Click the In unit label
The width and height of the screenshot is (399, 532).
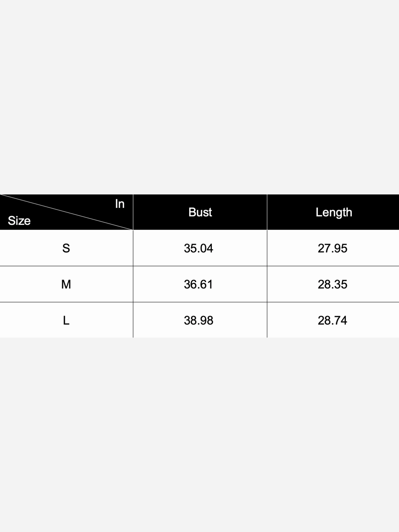120,204
